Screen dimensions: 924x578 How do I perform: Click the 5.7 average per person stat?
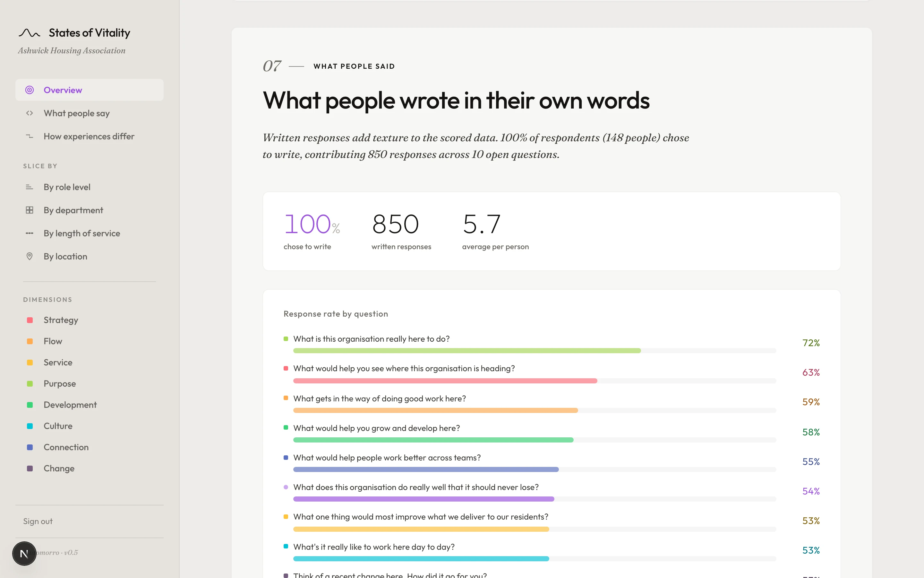click(x=495, y=231)
